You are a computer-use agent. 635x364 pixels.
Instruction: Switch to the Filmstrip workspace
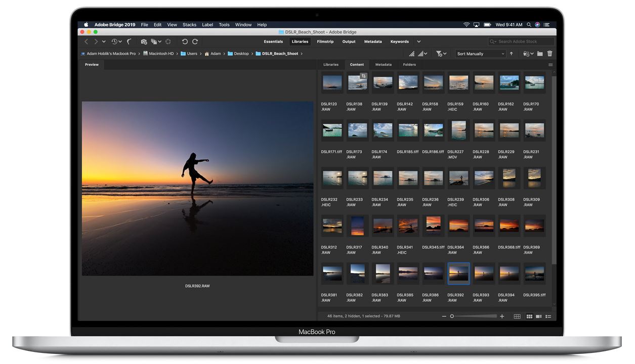(x=325, y=41)
